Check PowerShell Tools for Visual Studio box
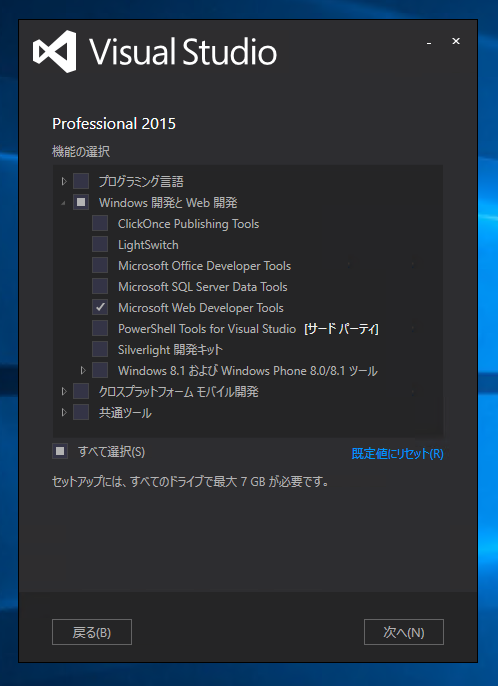The height and width of the screenshot is (686, 498). point(100,328)
